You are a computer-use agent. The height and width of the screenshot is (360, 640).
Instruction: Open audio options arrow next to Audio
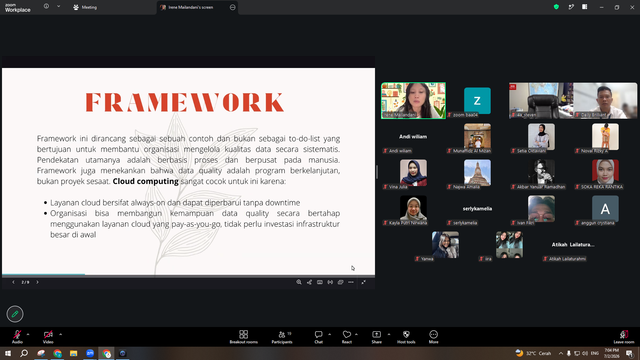28,334
